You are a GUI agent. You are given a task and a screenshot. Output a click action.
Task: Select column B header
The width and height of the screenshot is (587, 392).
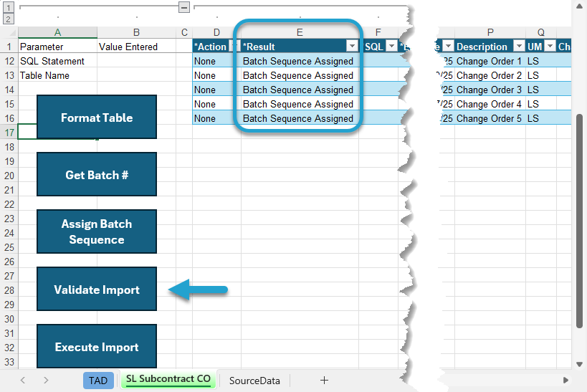pos(137,32)
